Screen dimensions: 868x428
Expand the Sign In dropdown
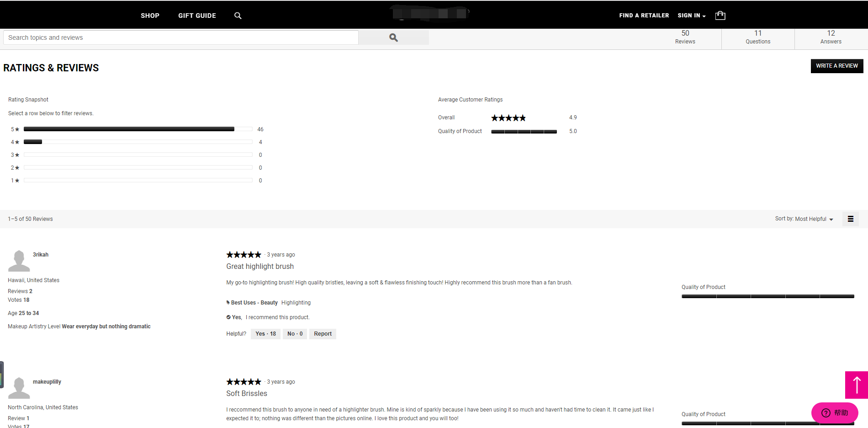pyautogui.click(x=691, y=16)
